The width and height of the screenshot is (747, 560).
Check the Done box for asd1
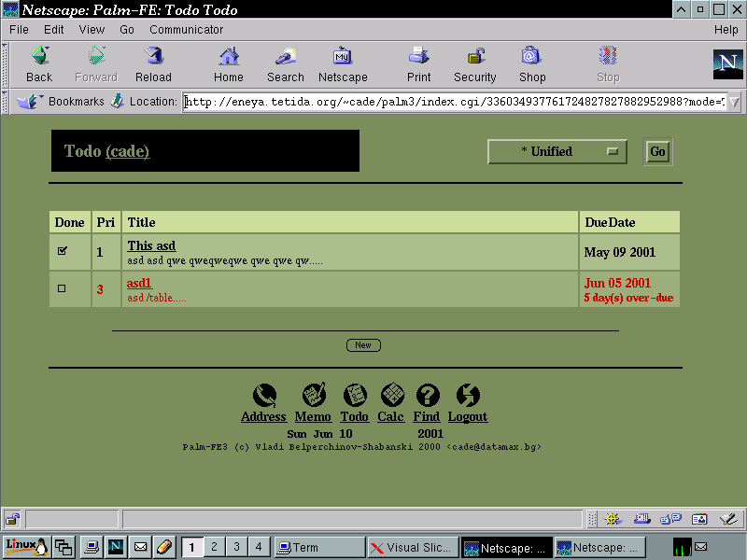[63, 288]
